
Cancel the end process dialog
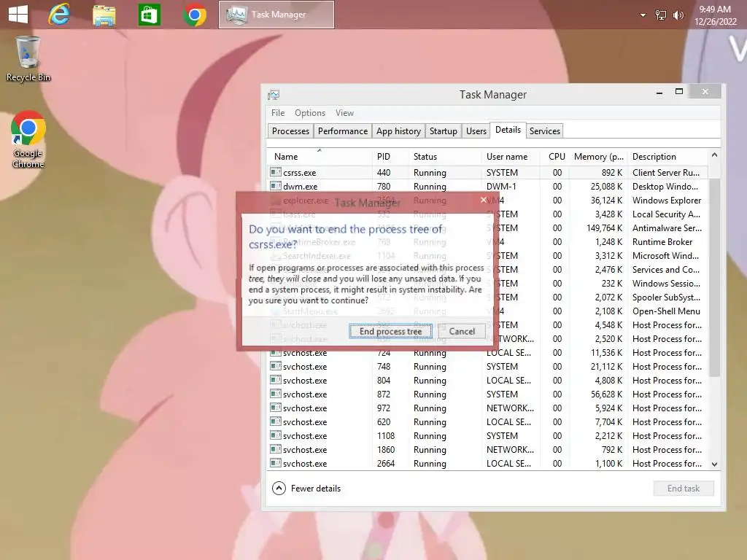coord(462,332)
